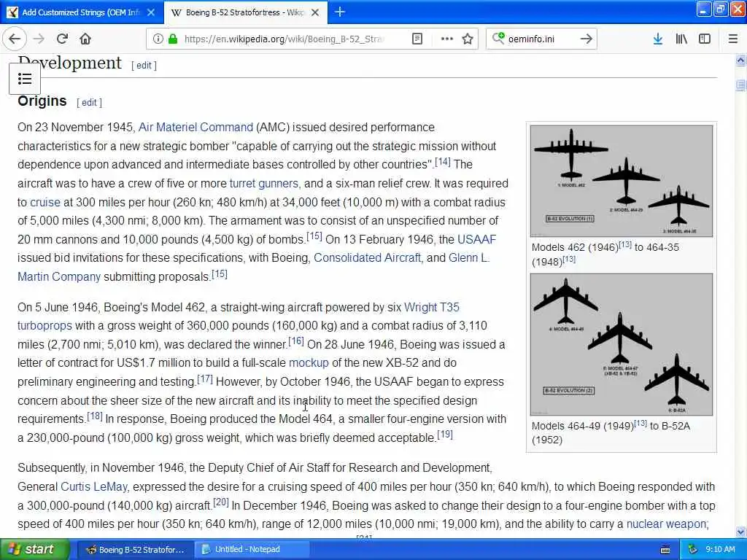The height and width of the screenshot is (560, 747).
Task: Edit the Development section
Action: [144, 66]
